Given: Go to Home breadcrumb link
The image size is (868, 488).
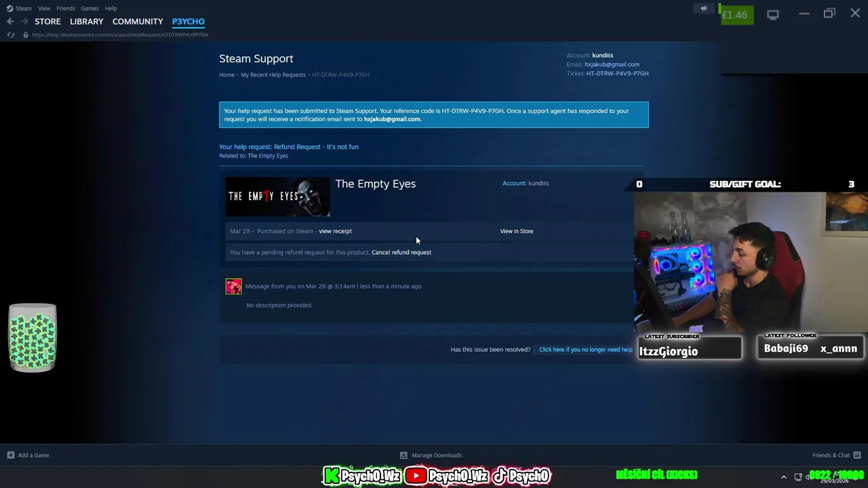Looking at the screenshot, I should point(226,75).
